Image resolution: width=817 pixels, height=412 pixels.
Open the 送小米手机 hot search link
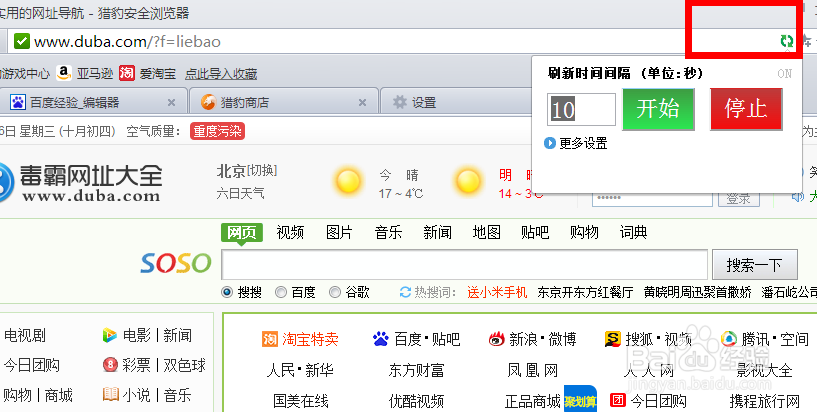pos(497,292)
